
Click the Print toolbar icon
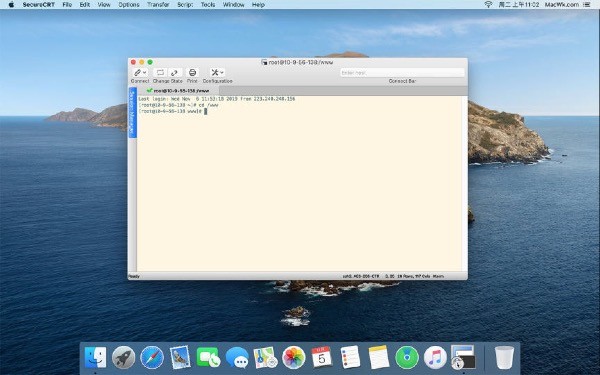coord(192,72)
